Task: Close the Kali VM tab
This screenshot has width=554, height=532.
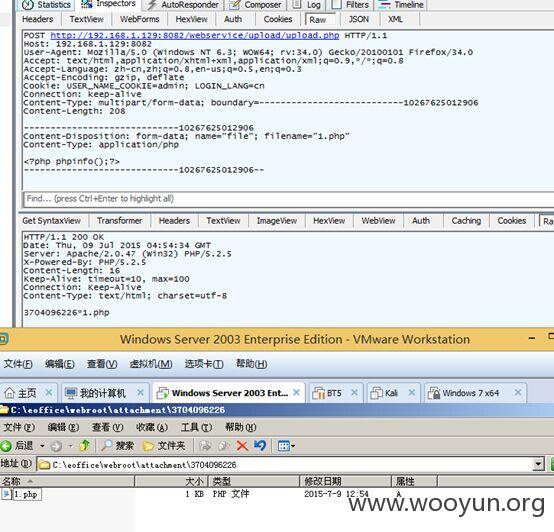Action: (x=412, y=392)
